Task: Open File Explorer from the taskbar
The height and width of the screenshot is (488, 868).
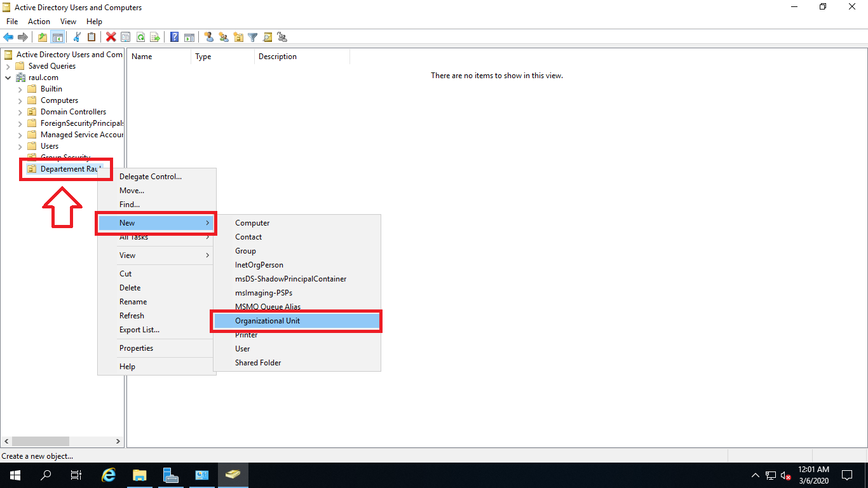Action: tap(139, 475)
